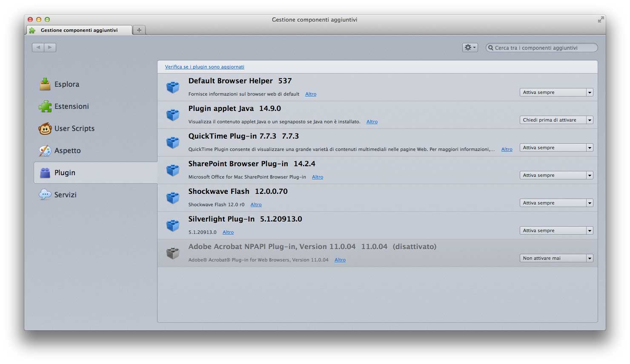Go back with the left arrow button
The image size is (630, 364).
point(38,48)
